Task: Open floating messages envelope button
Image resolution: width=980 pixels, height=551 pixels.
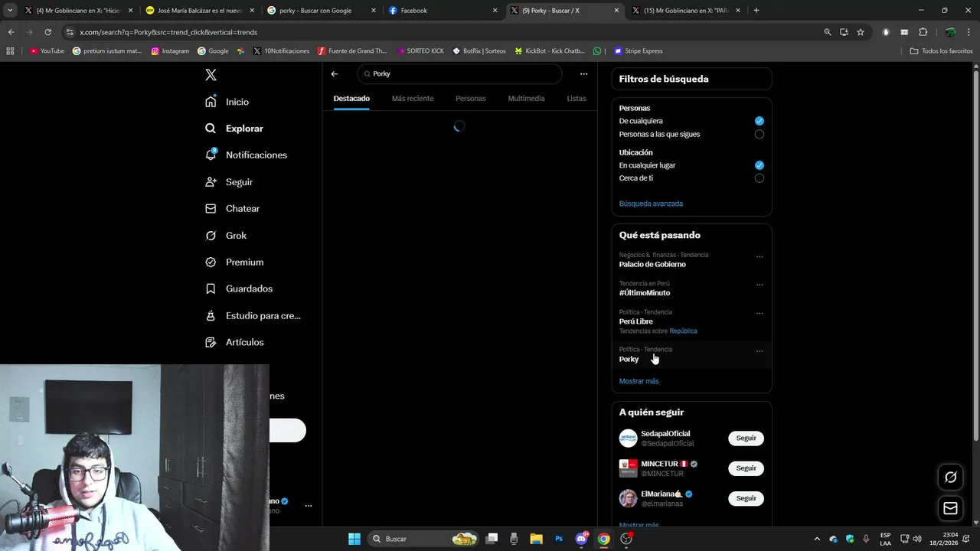Action: point(950,508)
